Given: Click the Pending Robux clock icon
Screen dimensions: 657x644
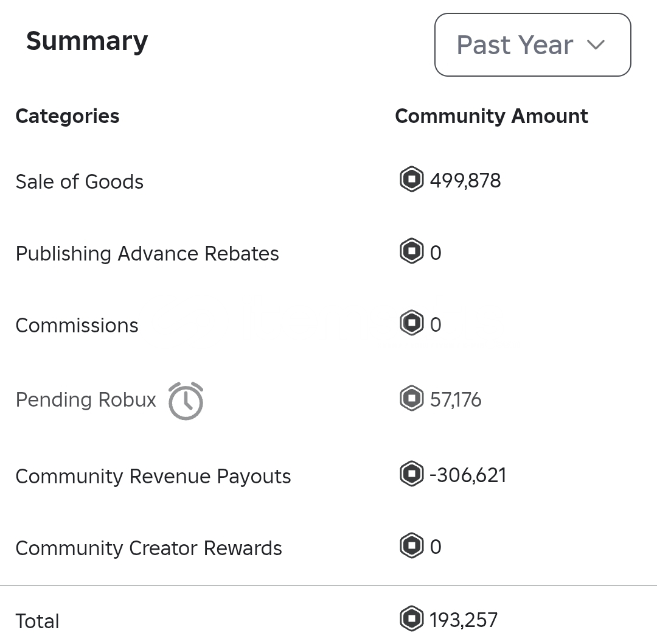Looking at the screenshot, I should 186,401.
